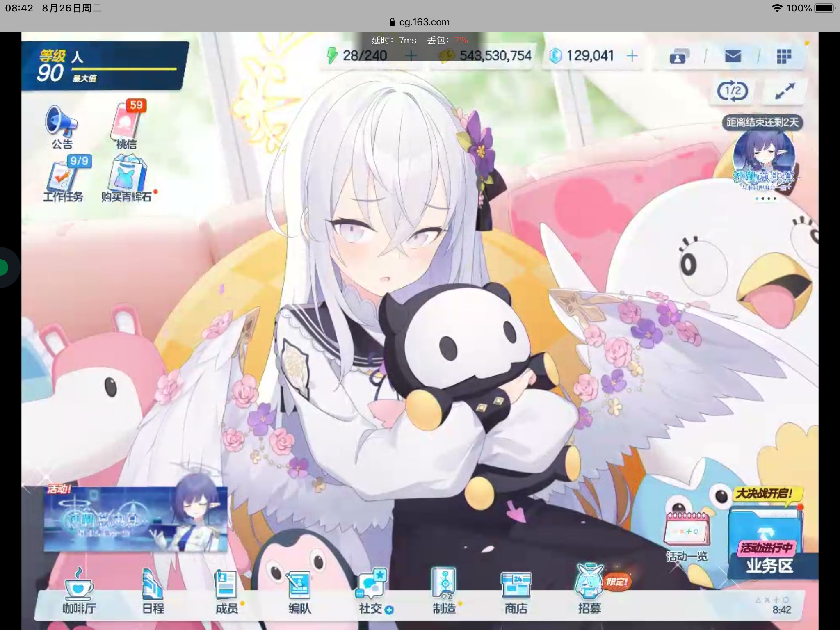This screenshot has height=630, width=840.
Task: Tap the energy counter 28/240
Action: click(x=365, y=55)
